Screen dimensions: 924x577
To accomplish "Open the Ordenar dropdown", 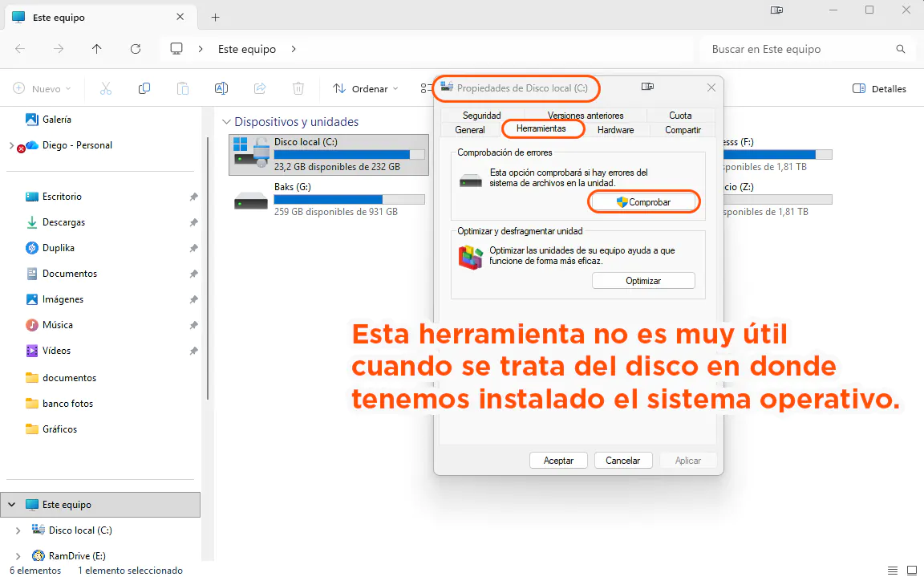I will 365,88.
